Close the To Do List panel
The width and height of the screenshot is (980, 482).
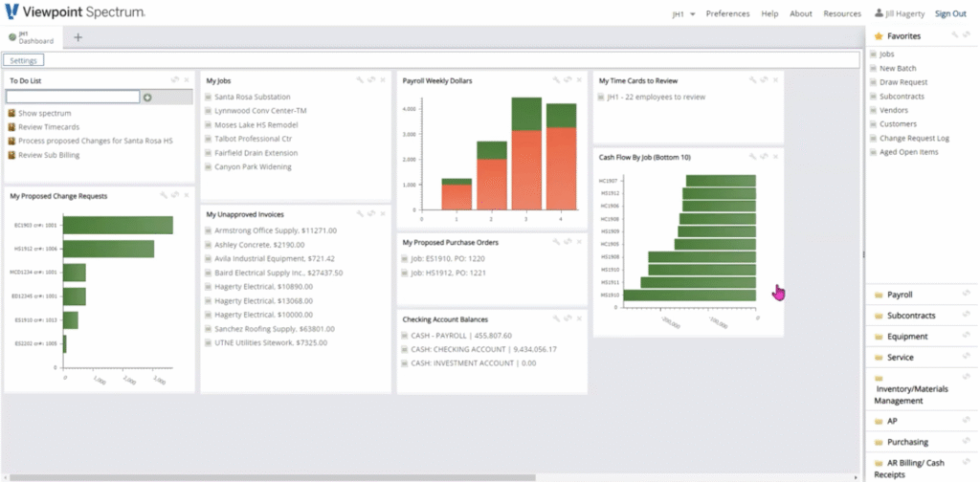point(187,80)
